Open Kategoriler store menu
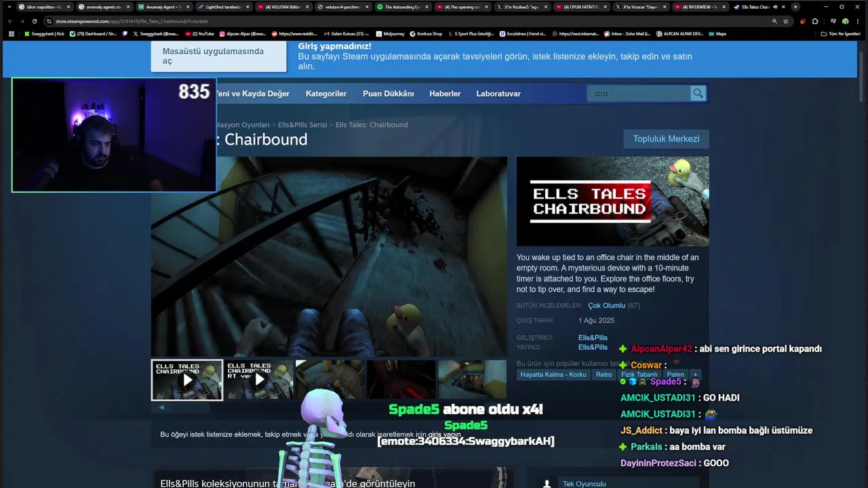The width and height of the screenshot is (868, 488). [325, 94]
